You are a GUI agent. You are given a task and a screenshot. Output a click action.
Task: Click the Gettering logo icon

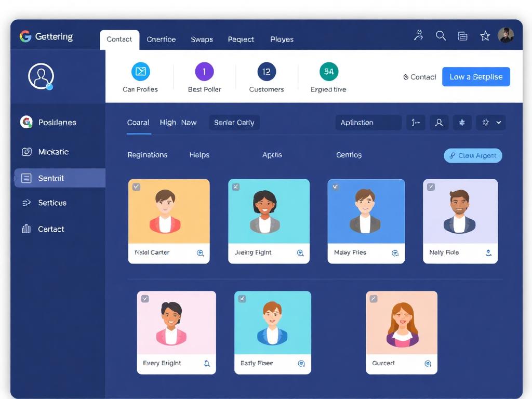(x=25, y=36)
